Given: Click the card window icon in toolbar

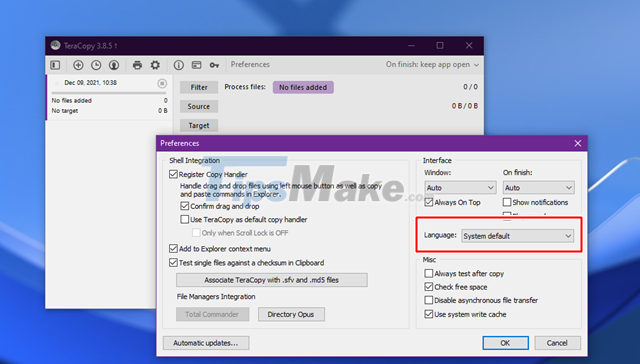Looking at the screenshot, I should pyautogui.click(x=197, y=65).
